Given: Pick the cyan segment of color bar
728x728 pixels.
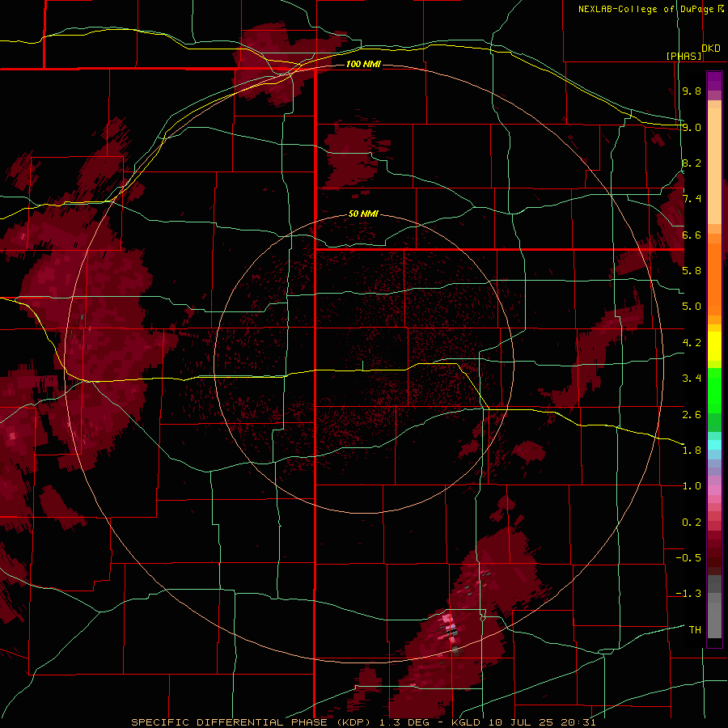Looking at the screenshot, I should point(714,444).
